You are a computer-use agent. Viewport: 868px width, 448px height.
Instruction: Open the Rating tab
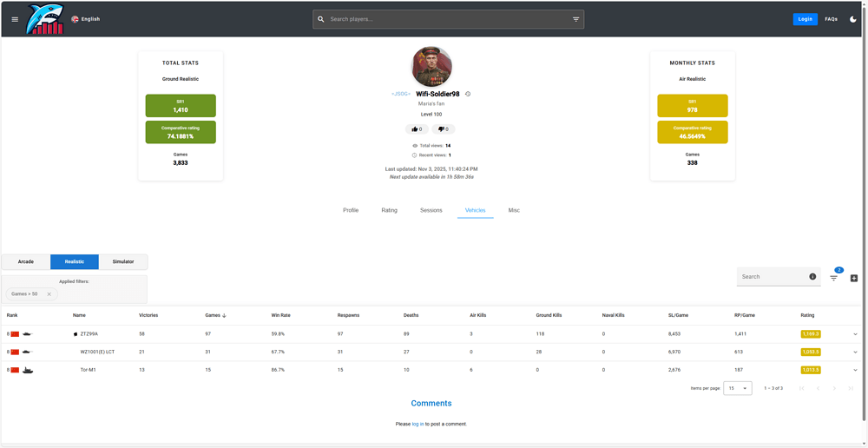tap(389, 210)
